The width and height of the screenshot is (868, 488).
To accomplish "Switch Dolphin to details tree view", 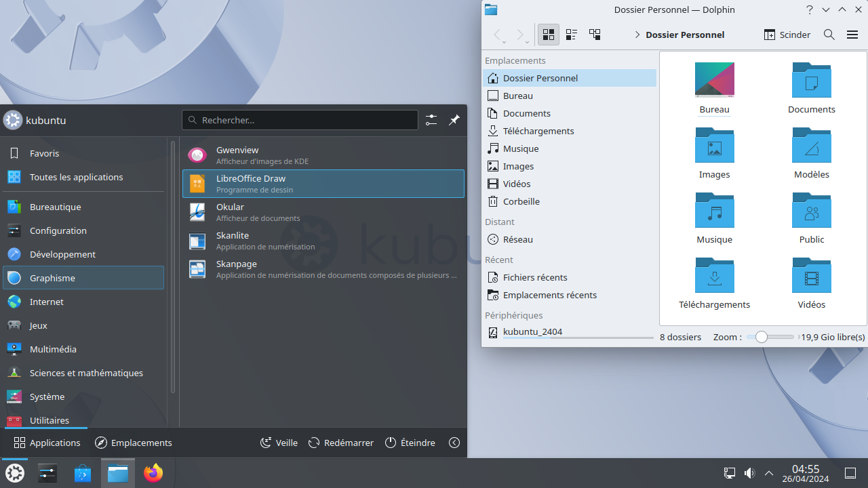I will click(x=595, y=35).
